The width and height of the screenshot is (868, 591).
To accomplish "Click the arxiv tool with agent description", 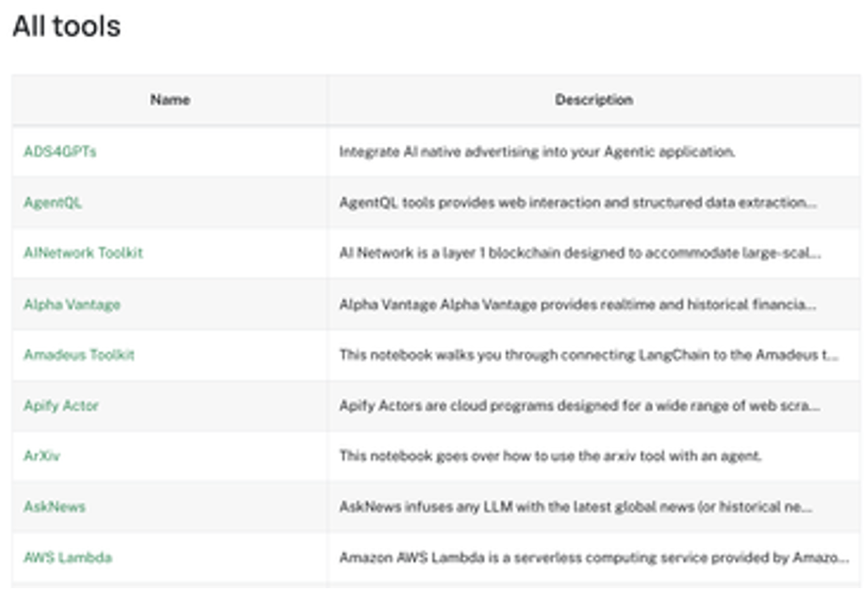I will click(550, 456).
